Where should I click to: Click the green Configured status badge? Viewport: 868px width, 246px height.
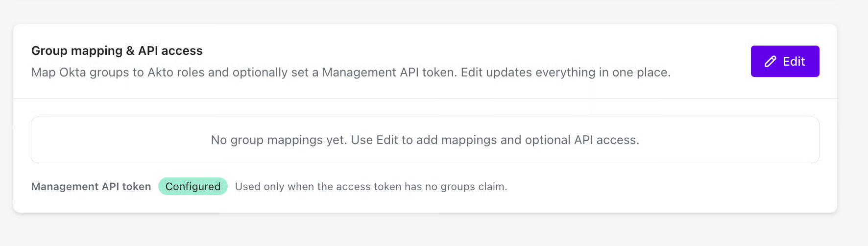[x=193, y=187]
